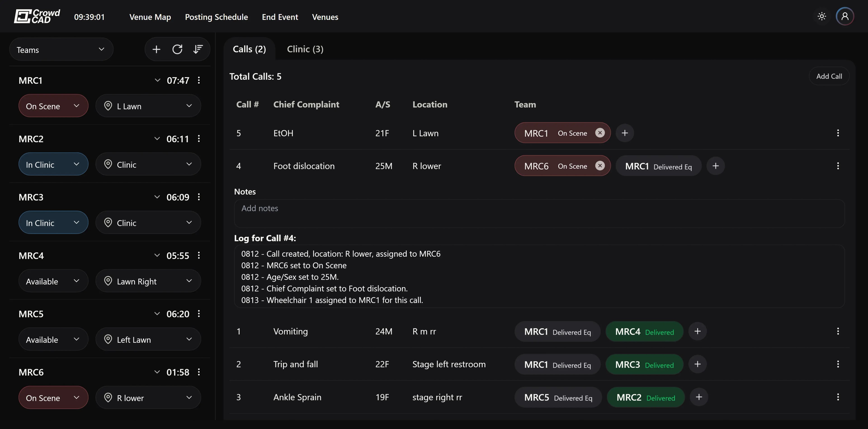Change MRC3 Clinic location dropdown
Image resolution: width=868 pixels, height=429 pixels.
coord(148,223)
